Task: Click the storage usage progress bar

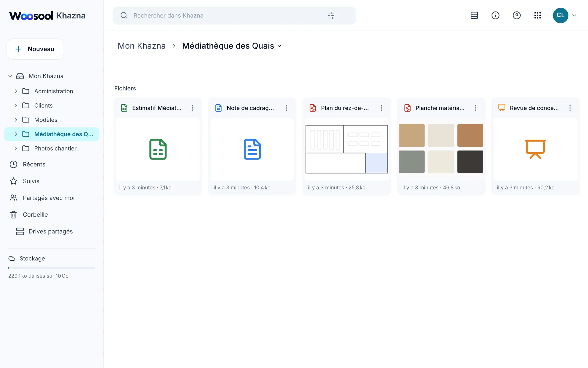Action: (52, 268)
